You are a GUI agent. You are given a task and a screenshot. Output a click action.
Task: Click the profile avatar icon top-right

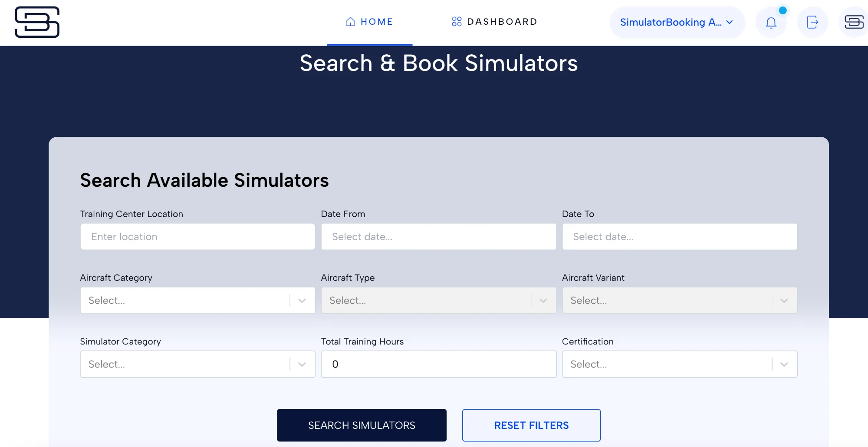tap(853, 22)
